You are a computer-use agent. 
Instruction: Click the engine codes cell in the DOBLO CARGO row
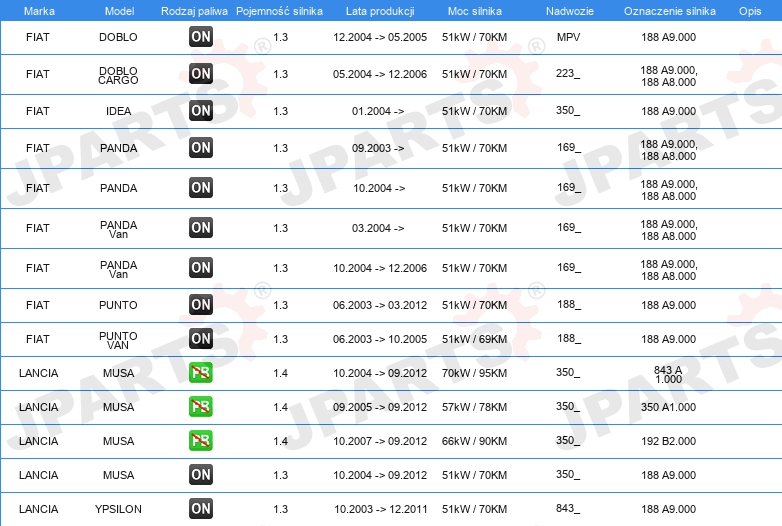coord(668,76)
